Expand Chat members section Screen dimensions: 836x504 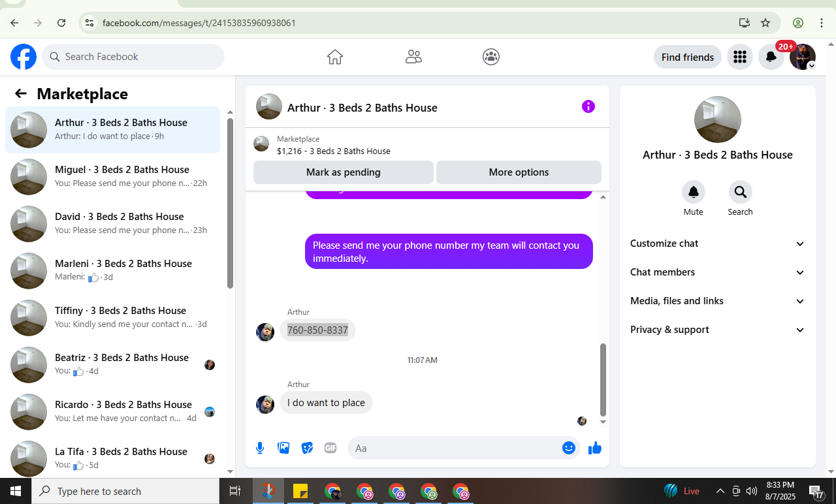(717, 272)
